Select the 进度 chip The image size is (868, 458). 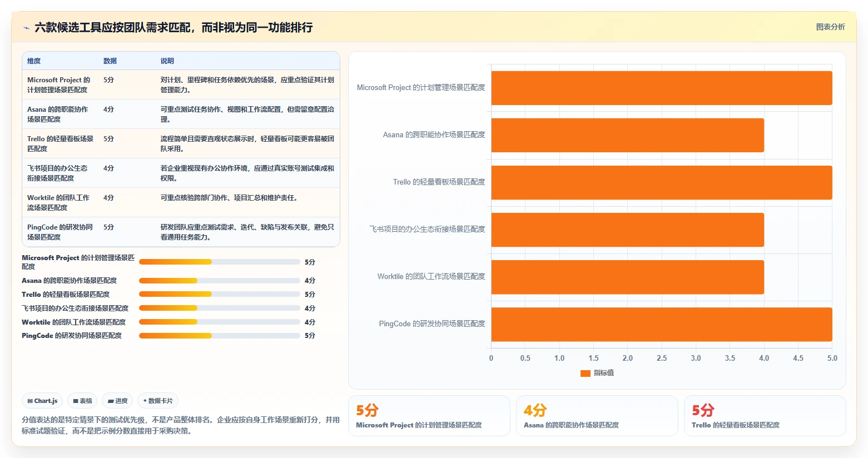(117, 401)
